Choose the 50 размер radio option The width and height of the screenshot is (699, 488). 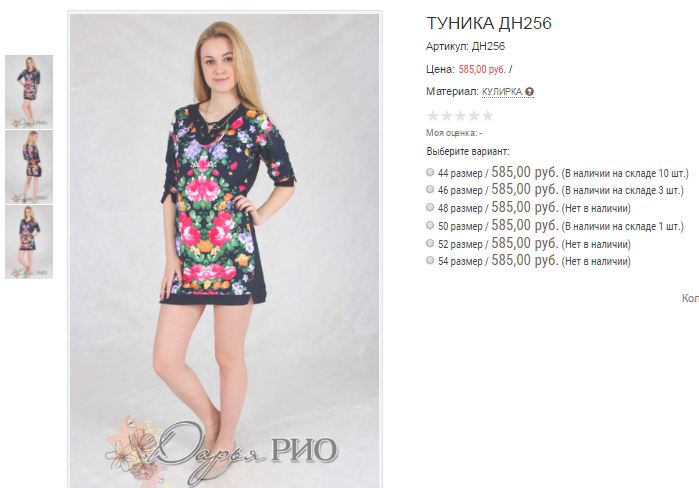coord(430,225)
